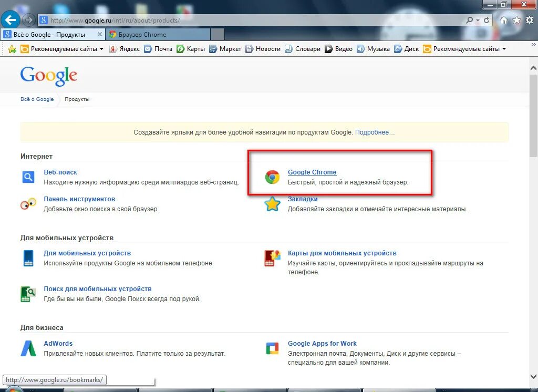Screen dimensions: 538x392
Task: Click the Веб-поиск magnifier icon
Action: (28, 177)
